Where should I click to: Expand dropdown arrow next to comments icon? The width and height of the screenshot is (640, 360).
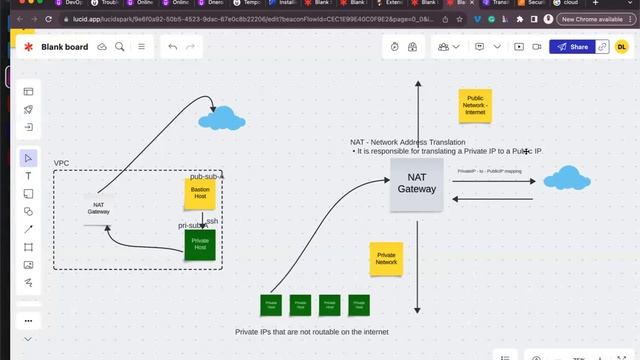[x=497, y=47]
